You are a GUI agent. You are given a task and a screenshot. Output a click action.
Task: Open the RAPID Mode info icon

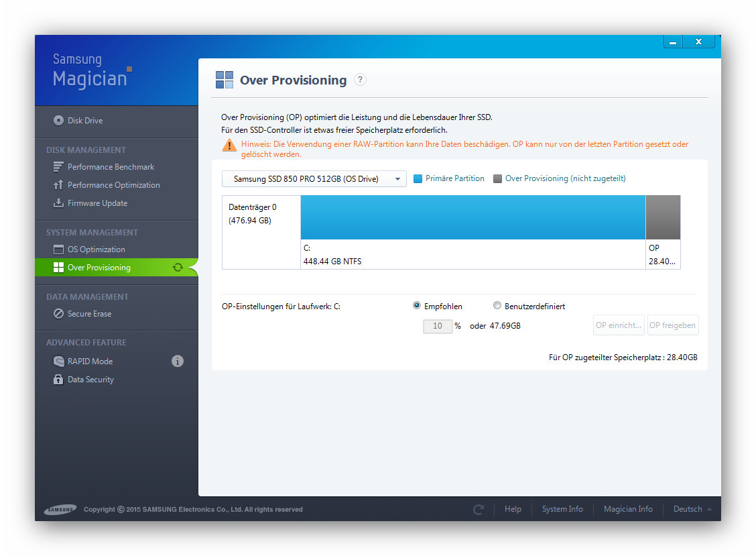tap(178, 361)
